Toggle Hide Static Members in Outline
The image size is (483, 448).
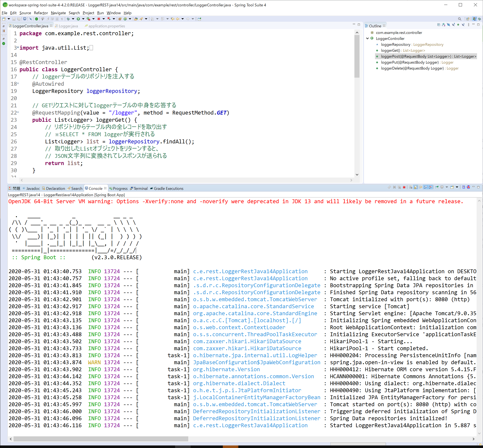(x=454, y=25)
